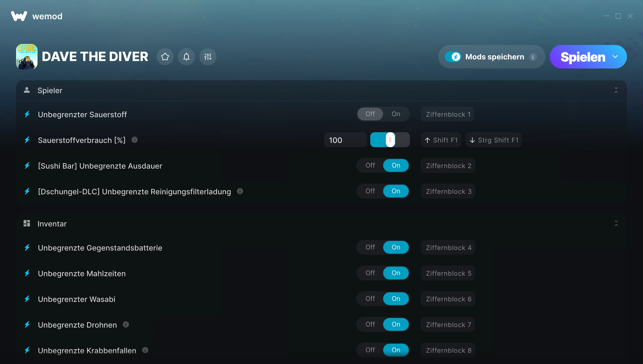The image size is (643, 364).
Task: Click lightning icon beside Unbegrenzter Sauerstoff
Action: [27, 114]
